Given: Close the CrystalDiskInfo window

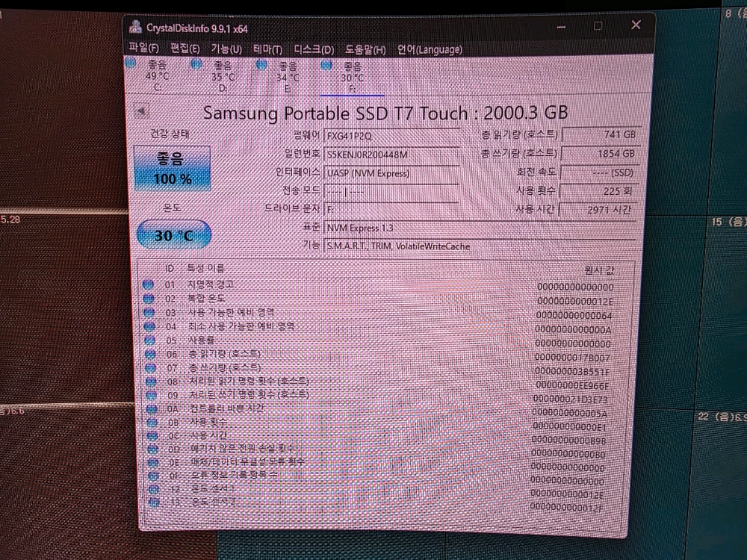Looking at the screenshot, I should (x=636, y=25).
